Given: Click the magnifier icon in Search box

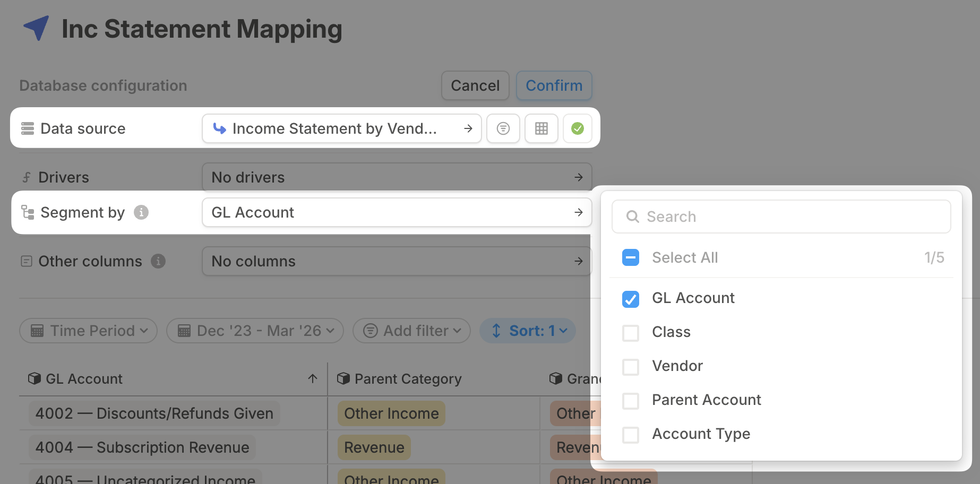Looking at the screenshot, I should 632,217.
